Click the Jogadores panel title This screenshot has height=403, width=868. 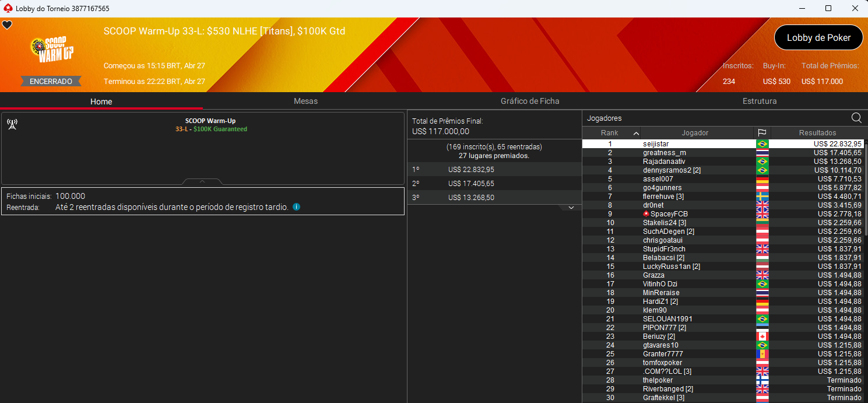tap(604, 118)
